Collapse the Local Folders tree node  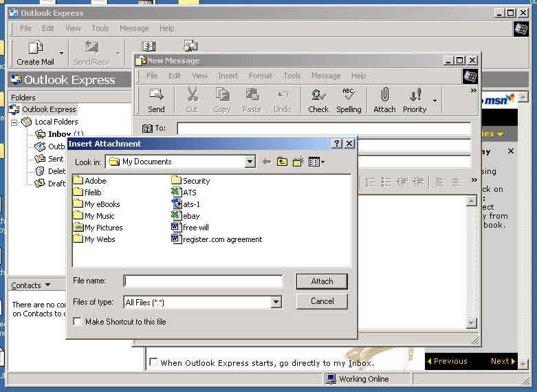(14, 122)
